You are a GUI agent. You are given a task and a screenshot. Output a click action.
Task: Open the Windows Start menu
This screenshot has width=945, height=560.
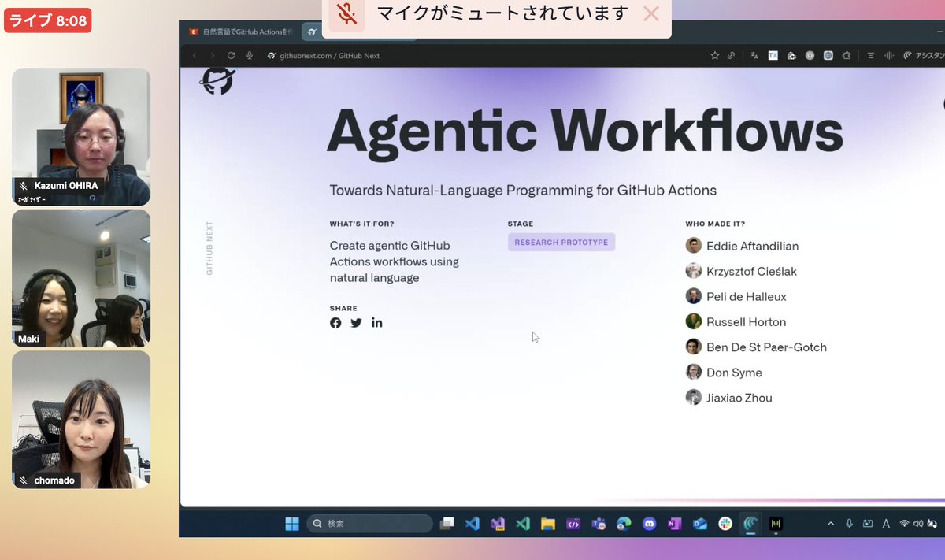(292, 523)
